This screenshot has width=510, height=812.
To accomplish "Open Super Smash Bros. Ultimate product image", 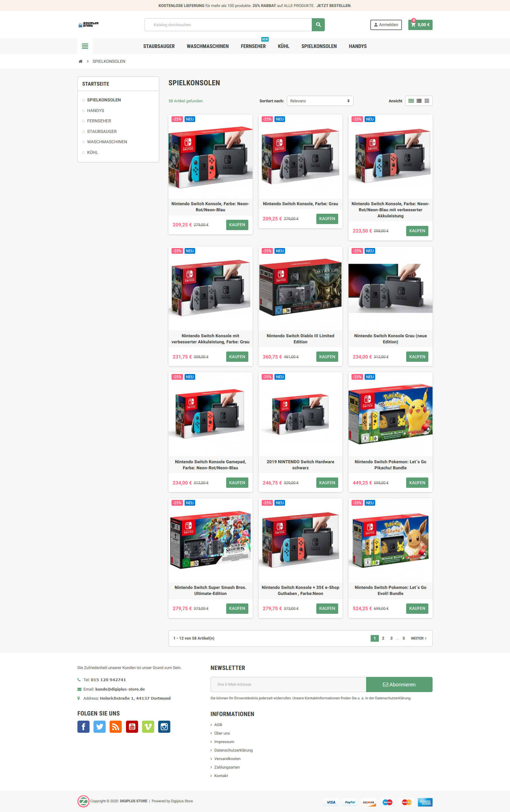I will [210, 540].
